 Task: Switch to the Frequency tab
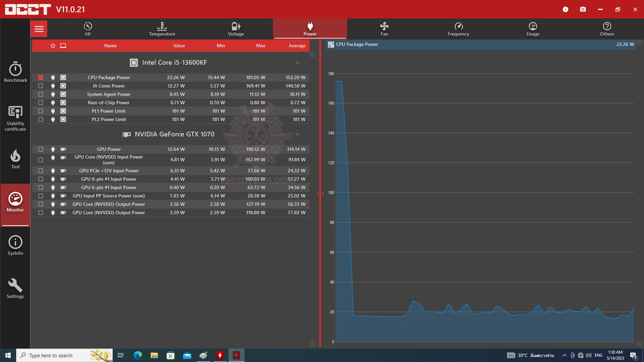click(458, 29)
